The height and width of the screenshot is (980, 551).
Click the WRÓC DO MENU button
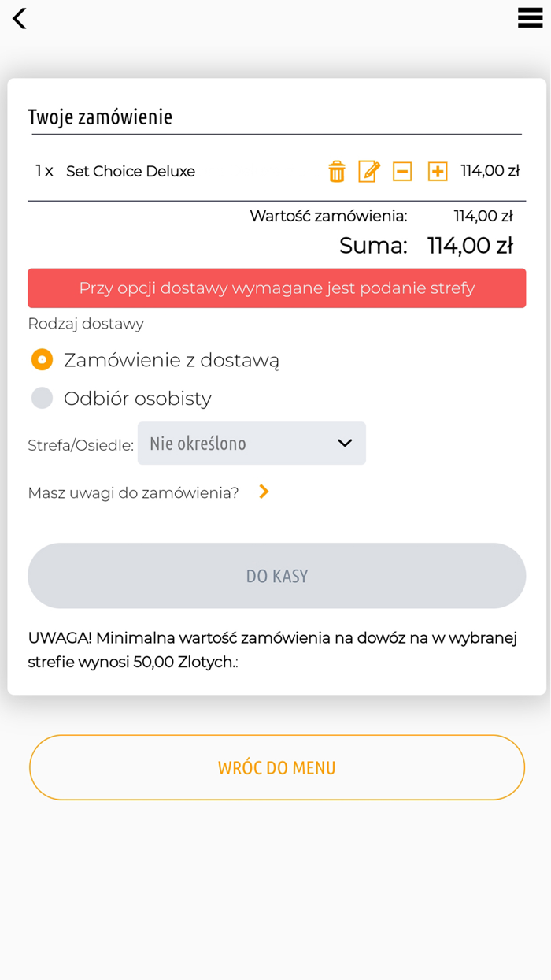[276, 767]
